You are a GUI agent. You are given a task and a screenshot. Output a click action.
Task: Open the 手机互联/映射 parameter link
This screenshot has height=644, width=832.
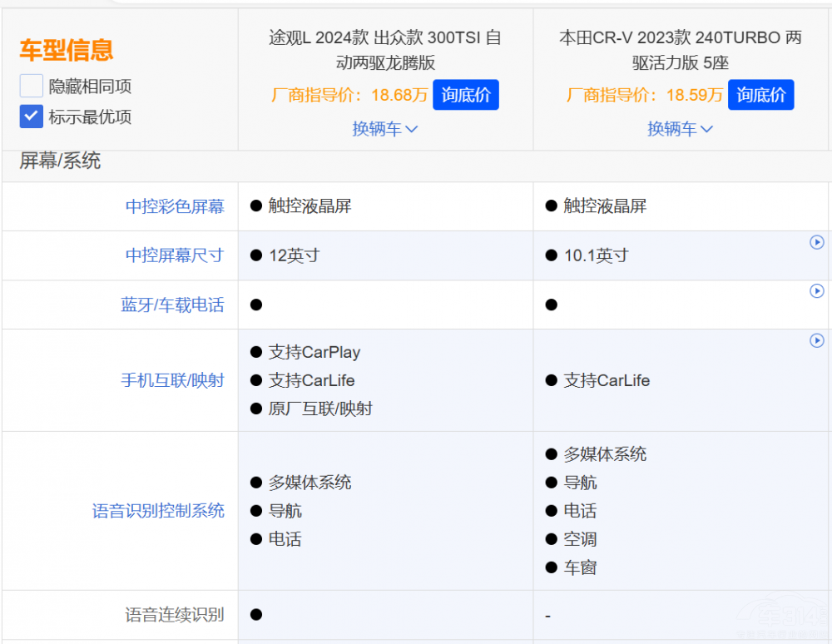172,380
